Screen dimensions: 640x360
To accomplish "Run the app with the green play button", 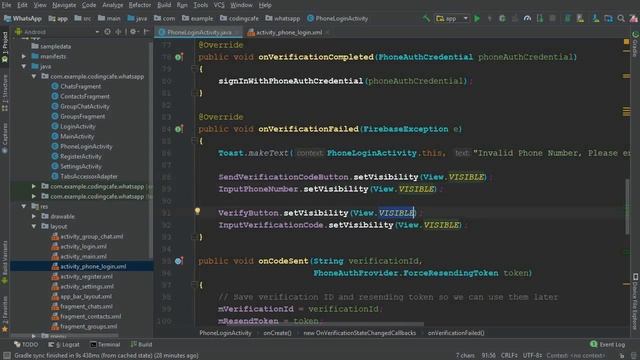I will (477, 19).
